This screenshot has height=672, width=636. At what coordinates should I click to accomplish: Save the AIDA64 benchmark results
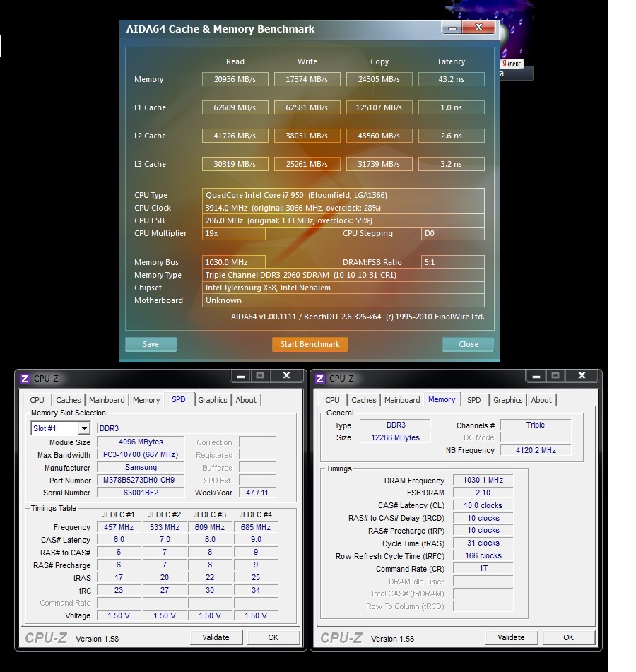pyautogui.click(x=151, y=344)
